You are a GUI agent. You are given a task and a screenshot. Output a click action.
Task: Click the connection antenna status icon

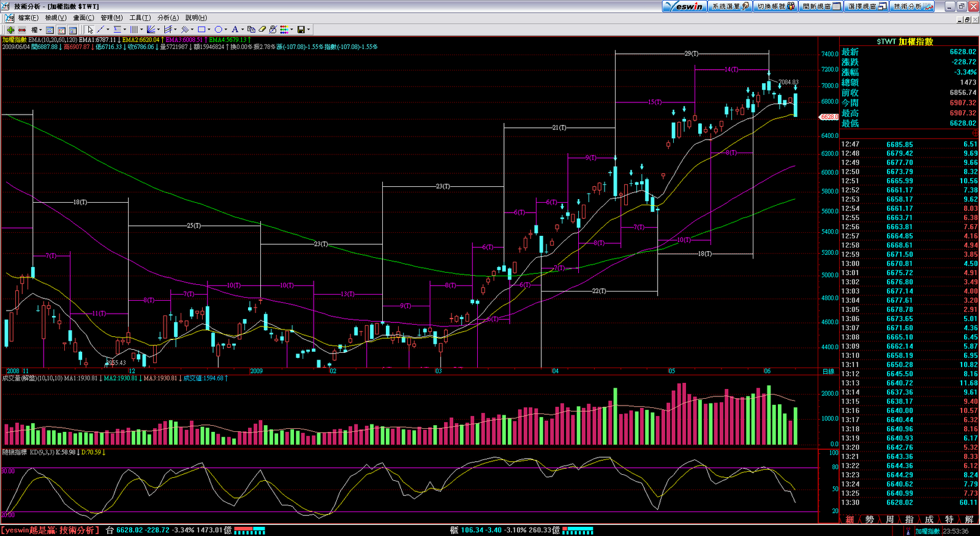coord(910,531)
